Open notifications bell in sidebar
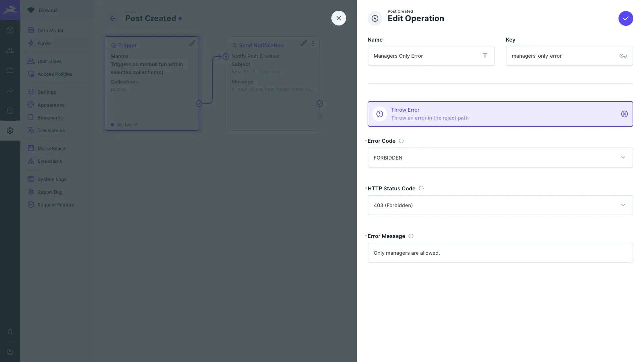This screenshot has width=644, height=362. (x=10, y=332)
